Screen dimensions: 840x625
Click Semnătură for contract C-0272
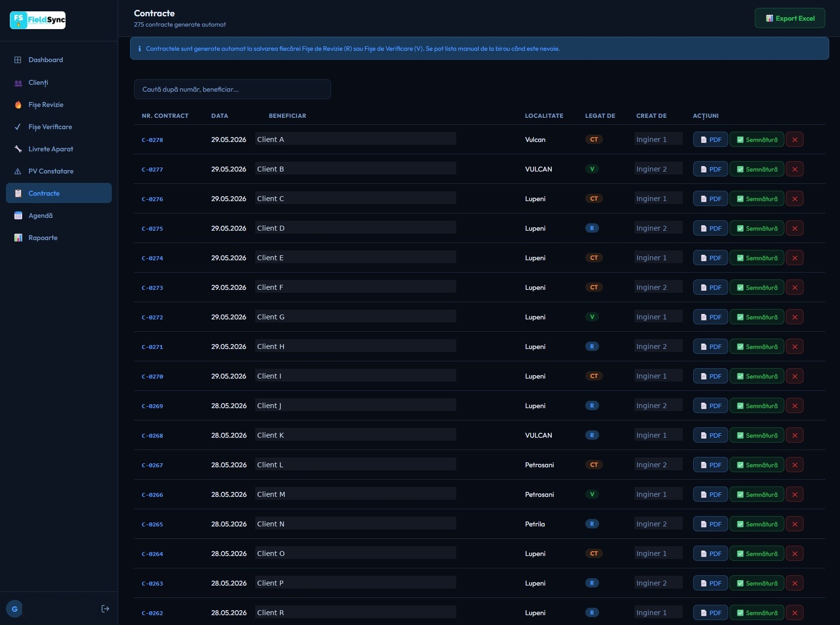(x=757, y=317)
